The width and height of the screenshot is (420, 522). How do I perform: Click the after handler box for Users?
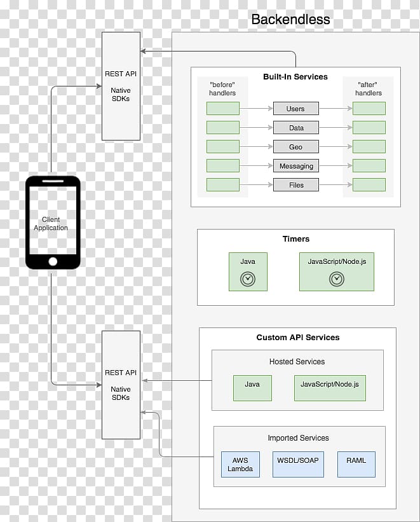[x=369, y=109]
